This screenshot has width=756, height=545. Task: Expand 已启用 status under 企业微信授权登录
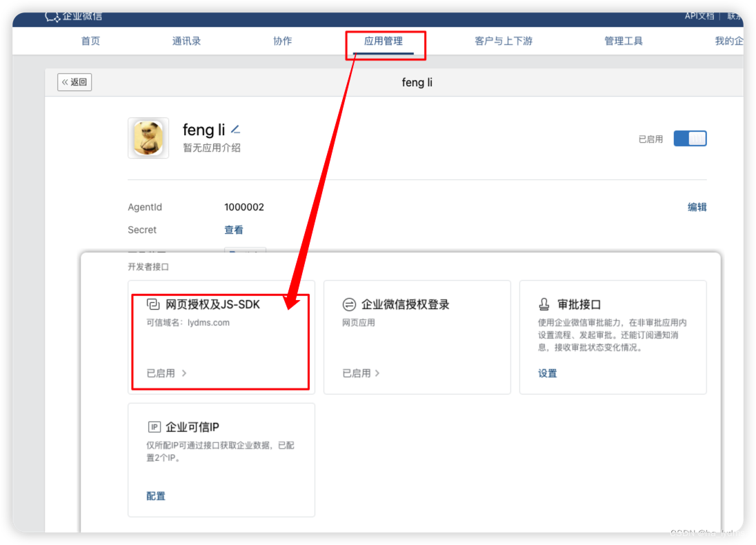click(361, 373)
